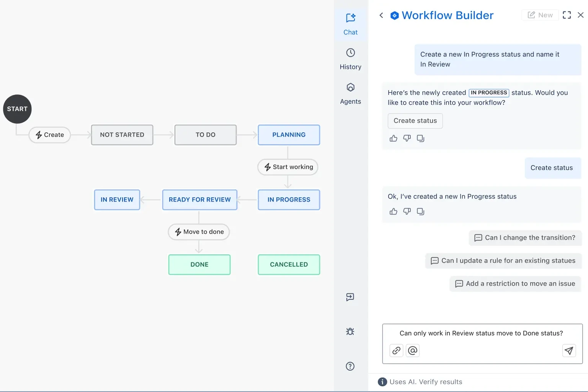Send the message with the paper plane icon
The height and width of the screenshot is (392, 588).
click(x=569, y=351)
